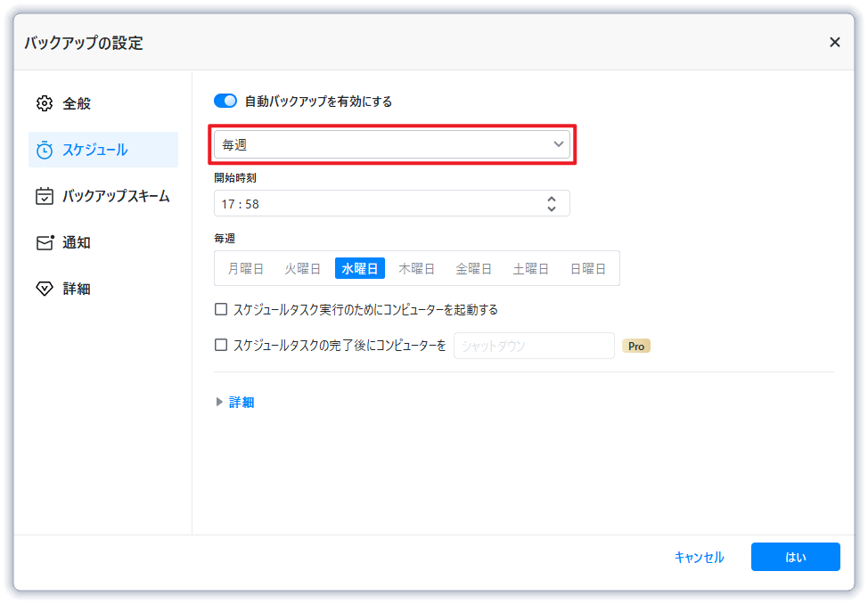Check スケジュールタスク実行のためにコンピューターを起動する
The image size is (868, 604).
coord(221,309)
